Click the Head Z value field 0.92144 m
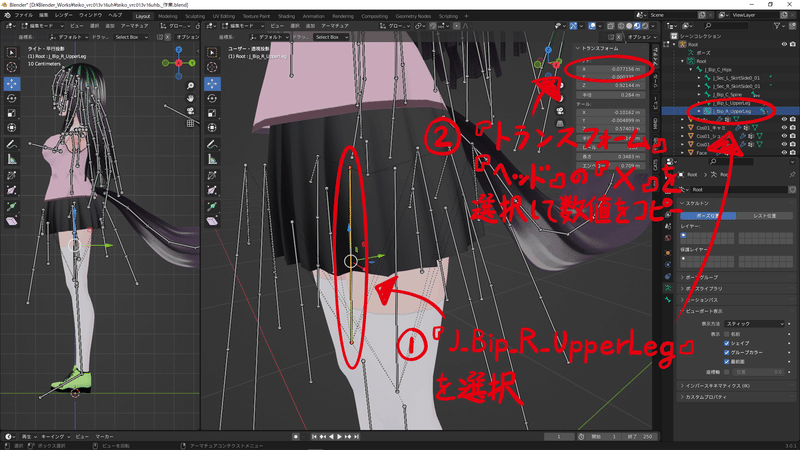800x450 pixels. pos(610,85)
